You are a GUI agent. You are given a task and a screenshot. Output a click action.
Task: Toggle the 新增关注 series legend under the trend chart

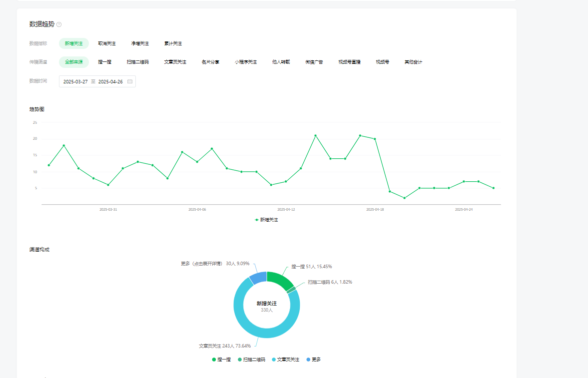click(x=266, y=220)
